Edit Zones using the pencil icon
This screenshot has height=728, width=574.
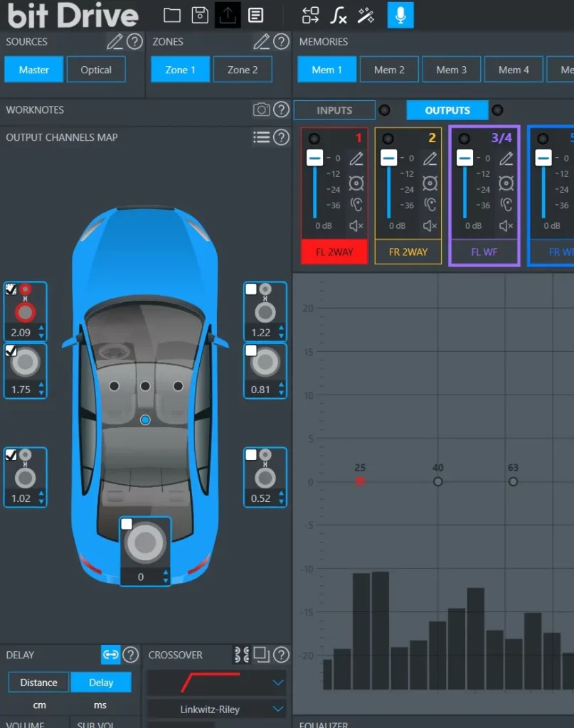click(x=262, y=42)
